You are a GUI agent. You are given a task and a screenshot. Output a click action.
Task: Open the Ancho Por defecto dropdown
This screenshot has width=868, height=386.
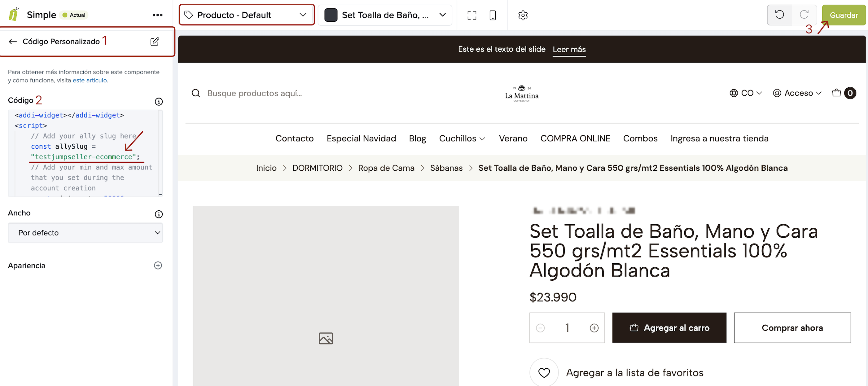pyautogui.click(x=85, y=233)
